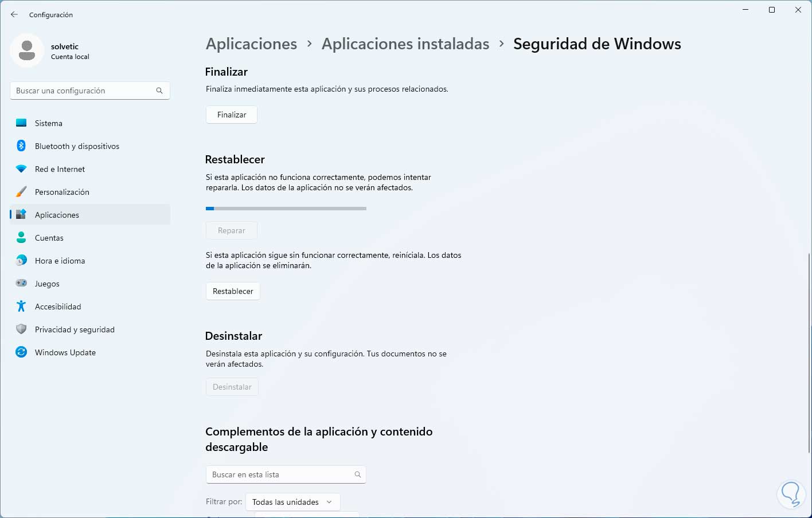Screen dimensions: 812x518
Task: Click the Filtrar por label
Action: coord(224,501)
